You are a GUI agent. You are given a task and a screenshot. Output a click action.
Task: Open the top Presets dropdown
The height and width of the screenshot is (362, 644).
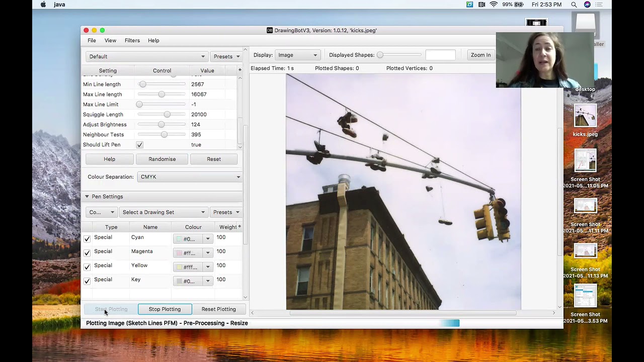[226, 56]
